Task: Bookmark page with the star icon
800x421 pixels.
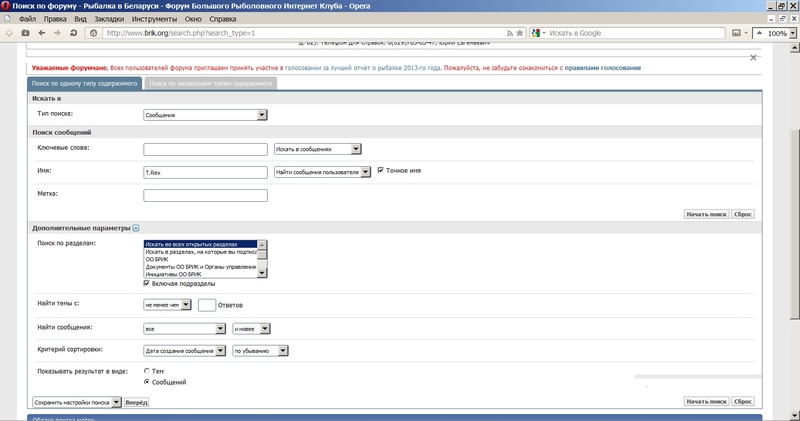Action: tap(521, 33)
